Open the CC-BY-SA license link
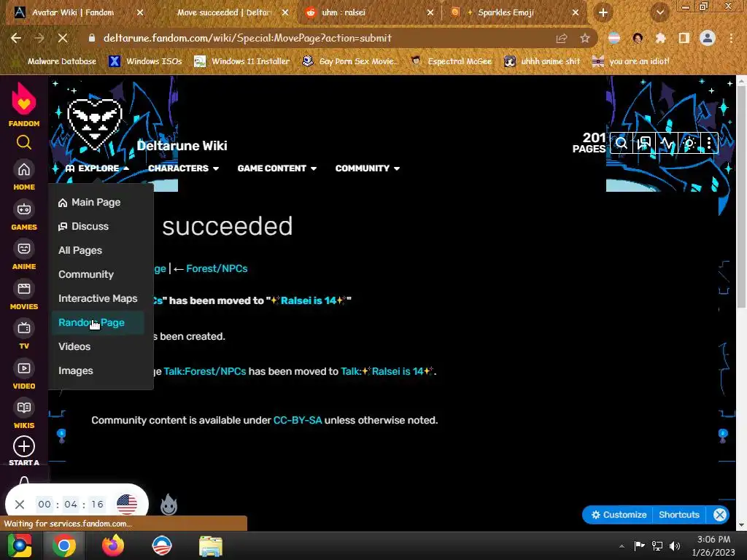747x560 pixels. pyautogui.click(x=298, y=421)
